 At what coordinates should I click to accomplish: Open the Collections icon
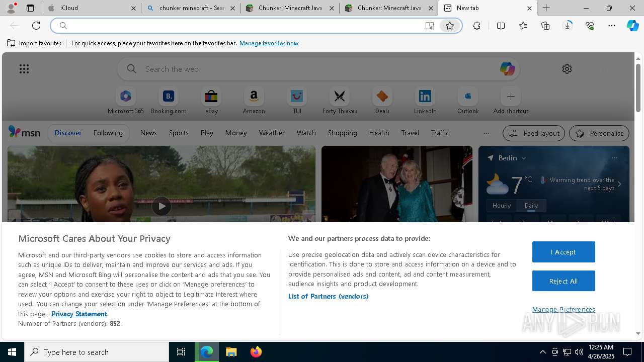coord(545,26)
